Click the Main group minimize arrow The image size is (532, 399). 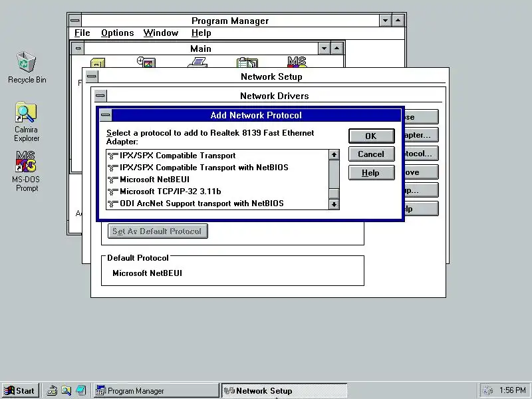[x=325, y=48]
